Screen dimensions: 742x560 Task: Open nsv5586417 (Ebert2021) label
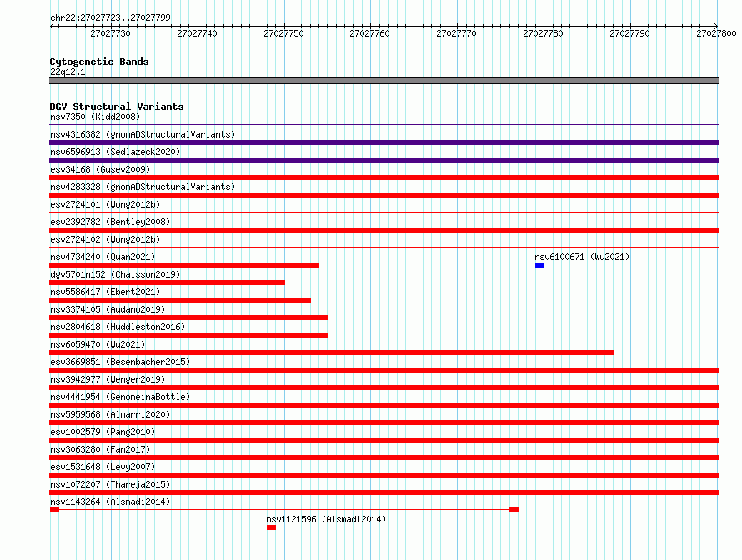click(x=105, y=292)
